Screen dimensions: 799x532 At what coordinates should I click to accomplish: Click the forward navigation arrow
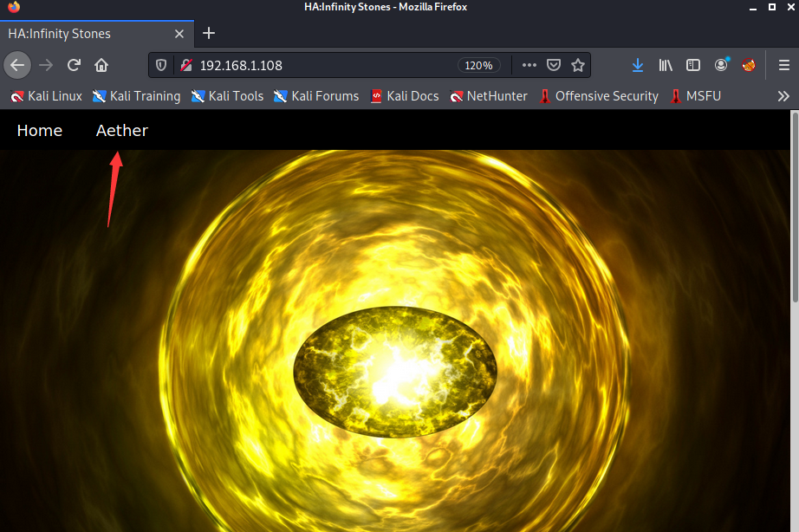[46, 65]
